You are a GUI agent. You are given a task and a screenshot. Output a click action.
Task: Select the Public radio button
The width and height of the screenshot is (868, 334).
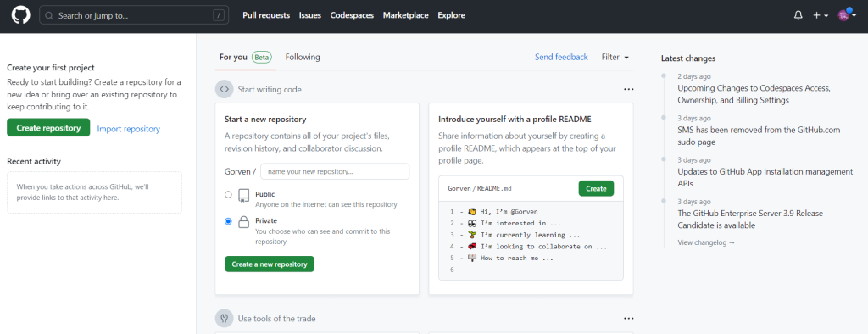click(228, 194)
